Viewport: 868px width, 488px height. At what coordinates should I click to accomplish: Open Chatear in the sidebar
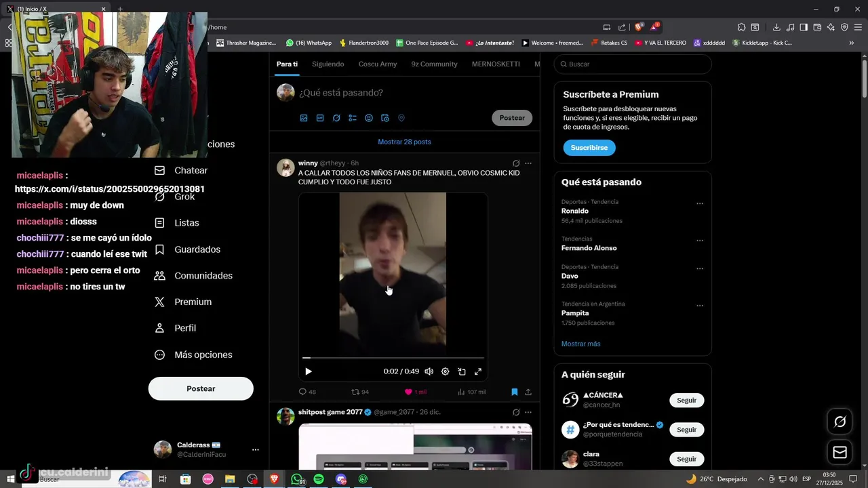(181, 171)
